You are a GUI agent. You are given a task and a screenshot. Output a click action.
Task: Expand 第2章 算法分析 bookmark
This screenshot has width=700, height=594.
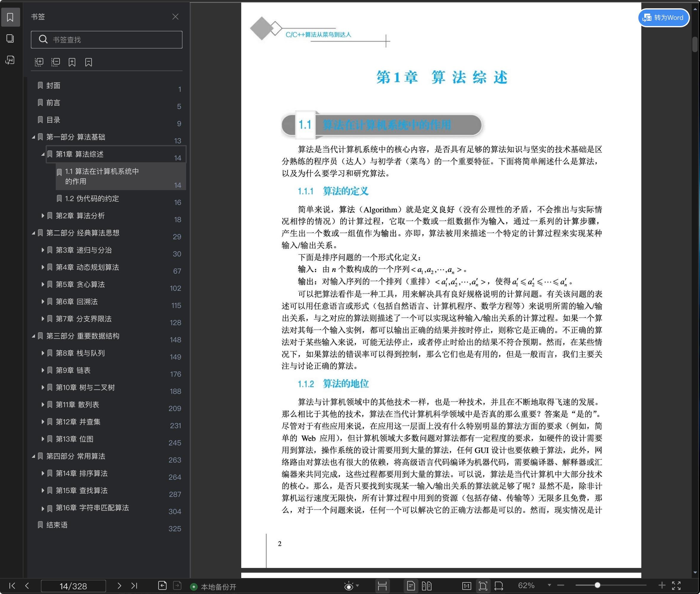[43, 216]
